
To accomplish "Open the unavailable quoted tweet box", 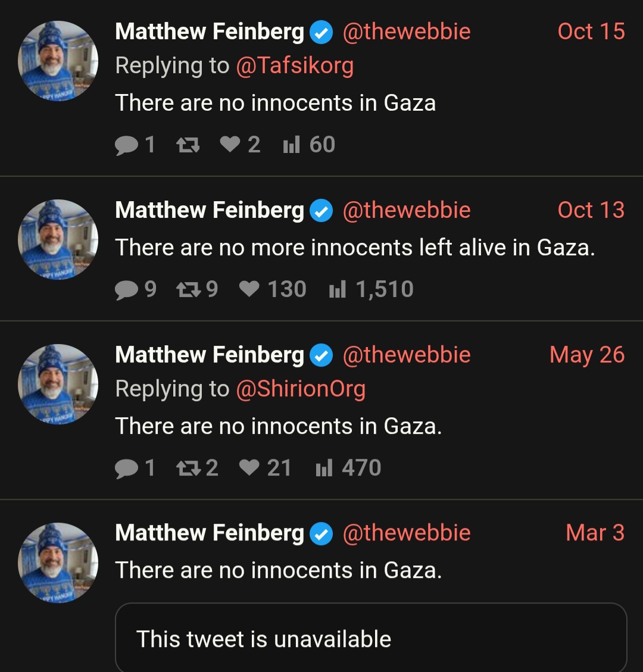I will coord(371,637).
